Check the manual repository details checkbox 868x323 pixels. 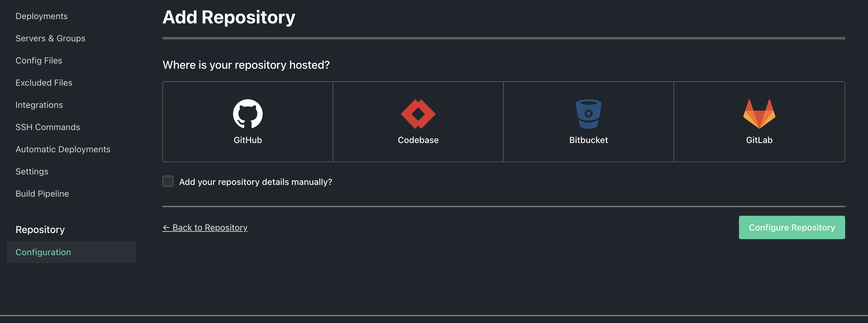point(168,181)
